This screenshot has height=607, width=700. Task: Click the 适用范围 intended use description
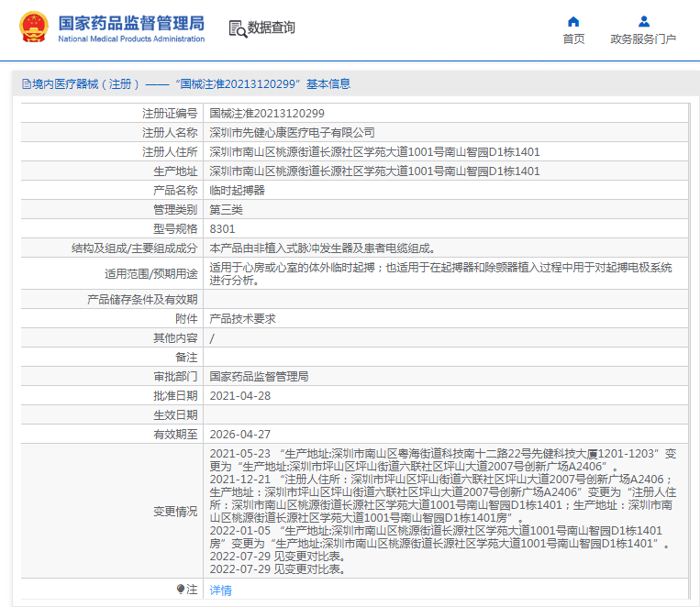[x=440, y=273]
